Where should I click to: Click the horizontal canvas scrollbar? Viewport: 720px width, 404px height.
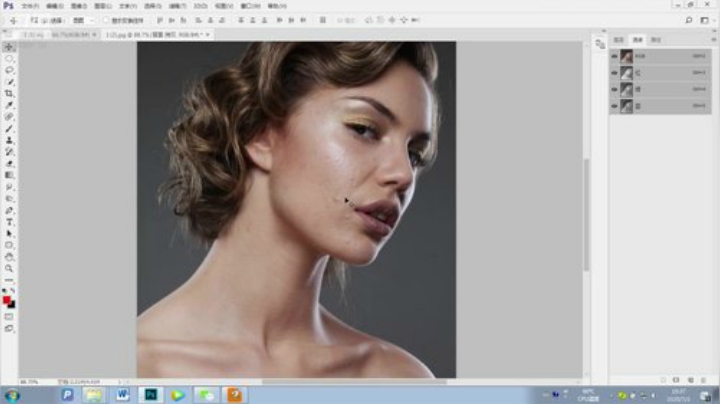pyautogui.click(x=354, y=382)
